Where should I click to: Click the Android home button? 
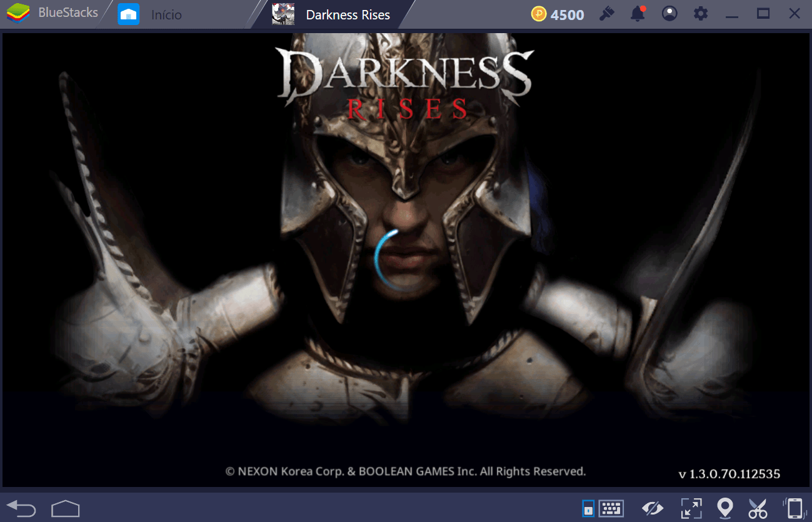pos(66,508)
